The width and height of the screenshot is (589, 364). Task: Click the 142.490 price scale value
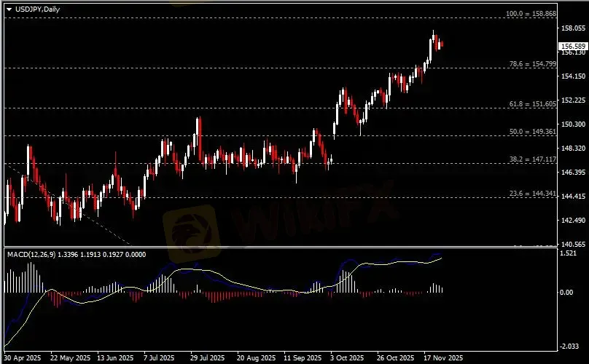pyautogui.click(x=573, y=221)
